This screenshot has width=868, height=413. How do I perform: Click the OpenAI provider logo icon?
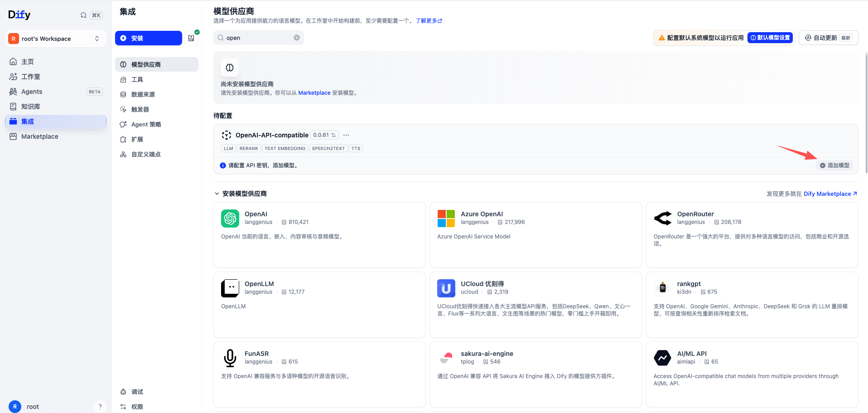tap(230, 218)
